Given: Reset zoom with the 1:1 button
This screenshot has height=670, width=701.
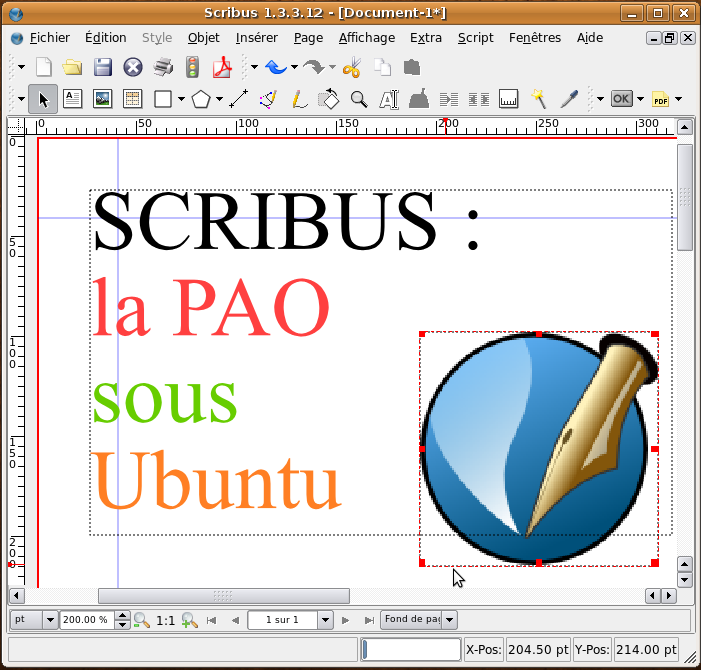Looking at the screenshot, I should (x=165, y=620).
